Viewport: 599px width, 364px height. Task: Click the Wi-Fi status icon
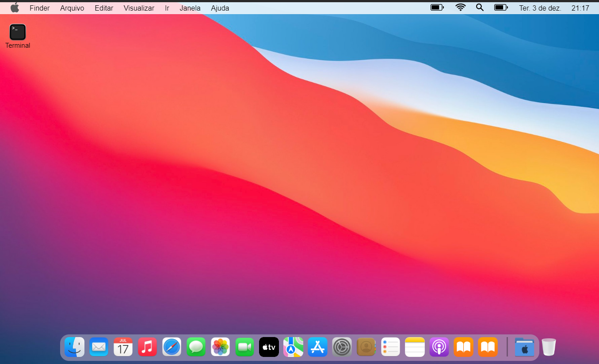point(461,8)
